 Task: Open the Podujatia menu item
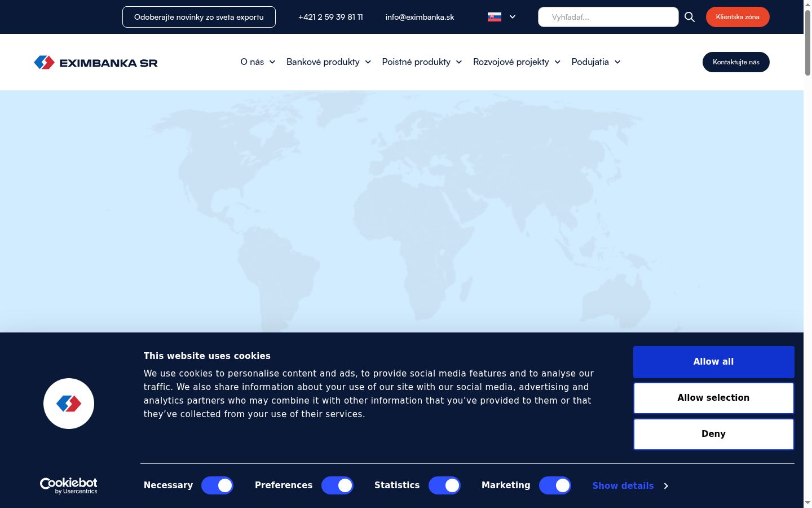[x=590, y=62]
